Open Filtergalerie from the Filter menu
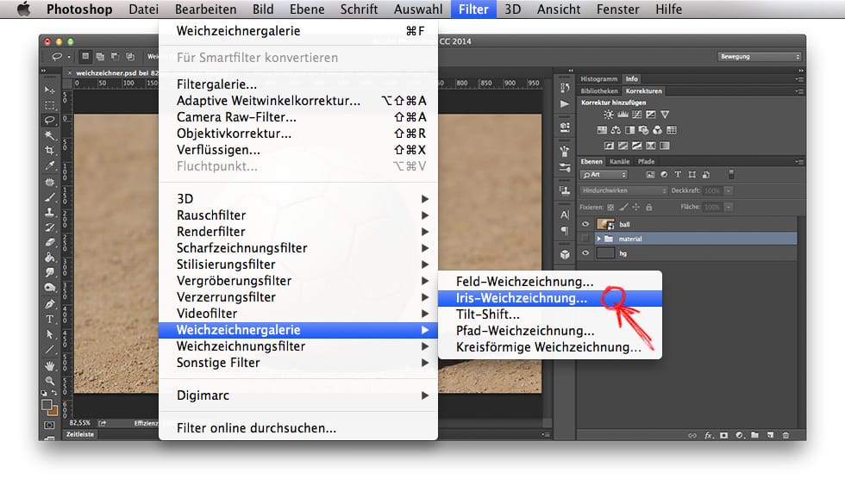The width and height of the screenshot is (845, 504). [x=298, y=84]
